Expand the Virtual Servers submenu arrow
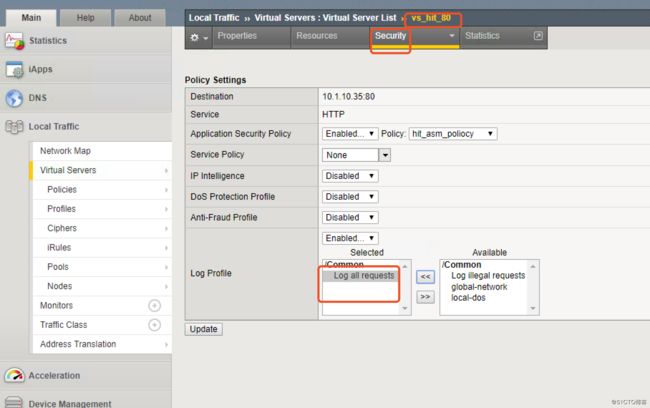650x408 pixels. (x=166, y=170)
